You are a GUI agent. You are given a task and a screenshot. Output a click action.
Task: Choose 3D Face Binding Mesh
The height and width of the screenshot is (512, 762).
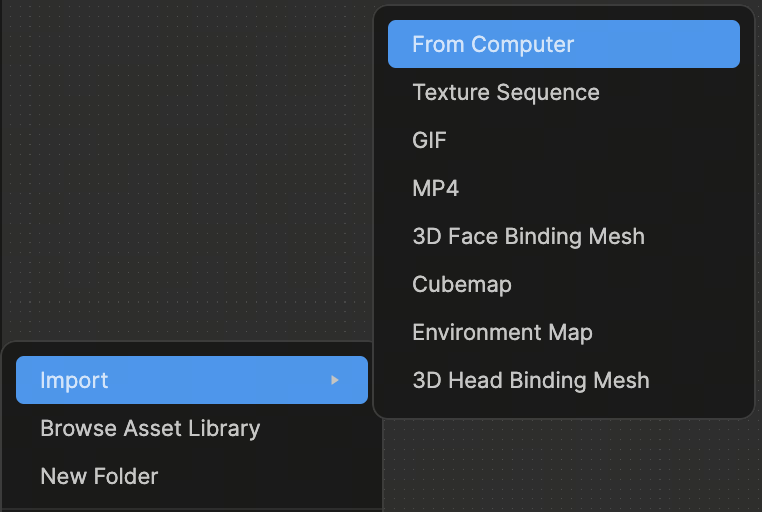pos(528,236)
